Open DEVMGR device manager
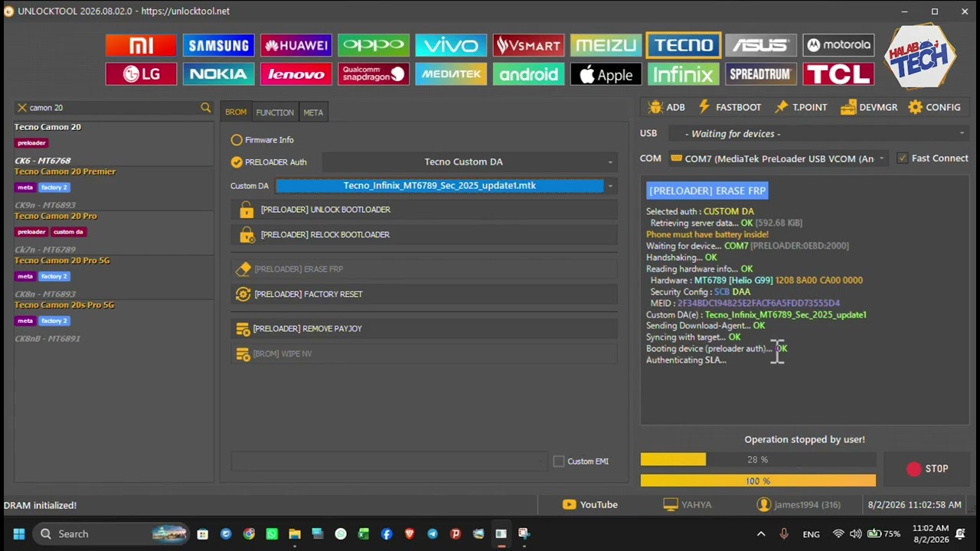This screenshot has height=551, width=980. (x=868, y=108)
